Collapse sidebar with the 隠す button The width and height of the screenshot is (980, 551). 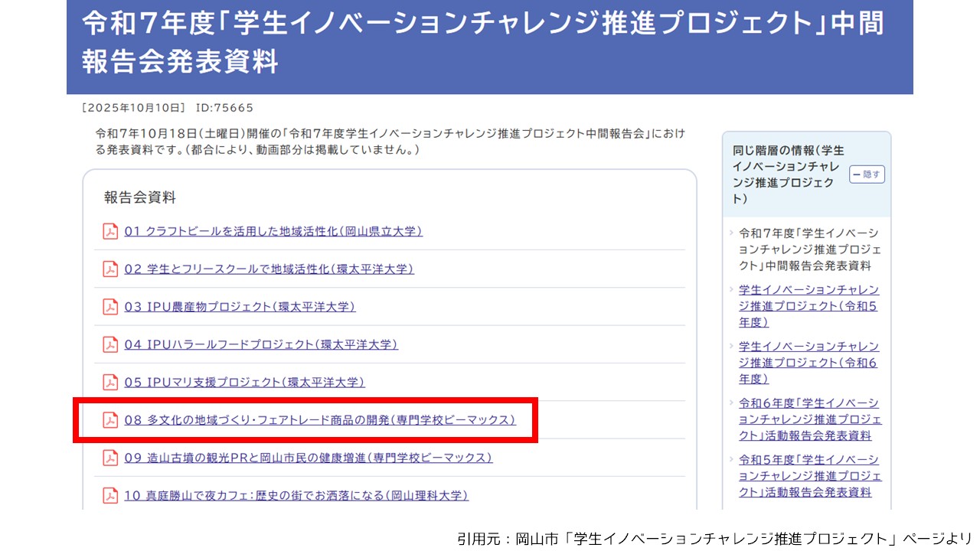coord(867,174)
